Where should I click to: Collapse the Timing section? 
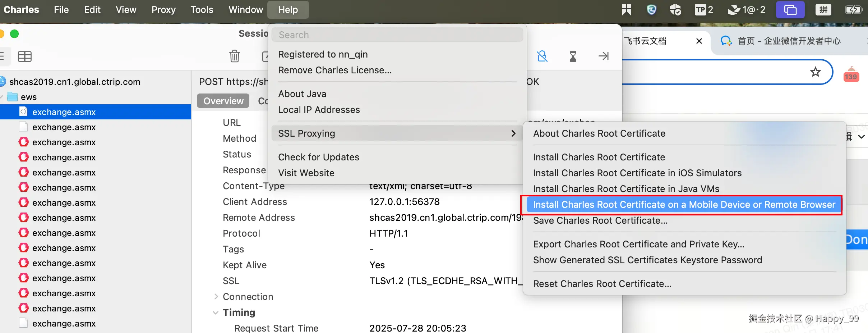point(216,313)
